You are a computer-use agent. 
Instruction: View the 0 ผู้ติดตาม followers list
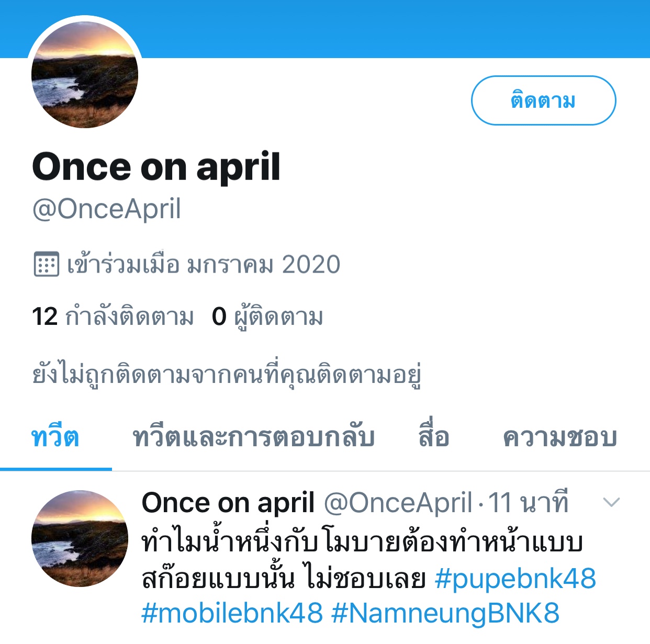coord(267,317)
